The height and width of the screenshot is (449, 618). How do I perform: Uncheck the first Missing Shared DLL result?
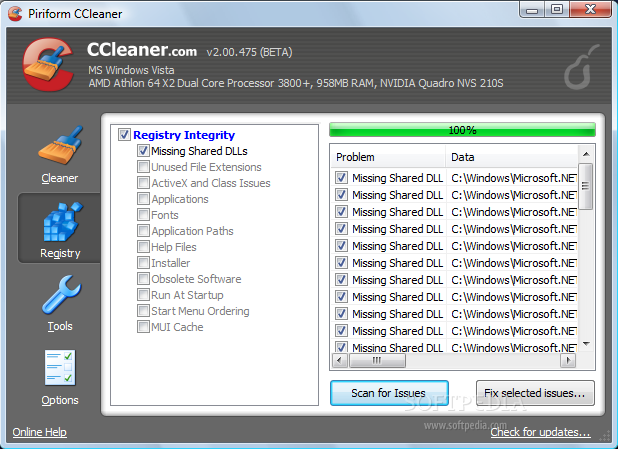[341, 178]
